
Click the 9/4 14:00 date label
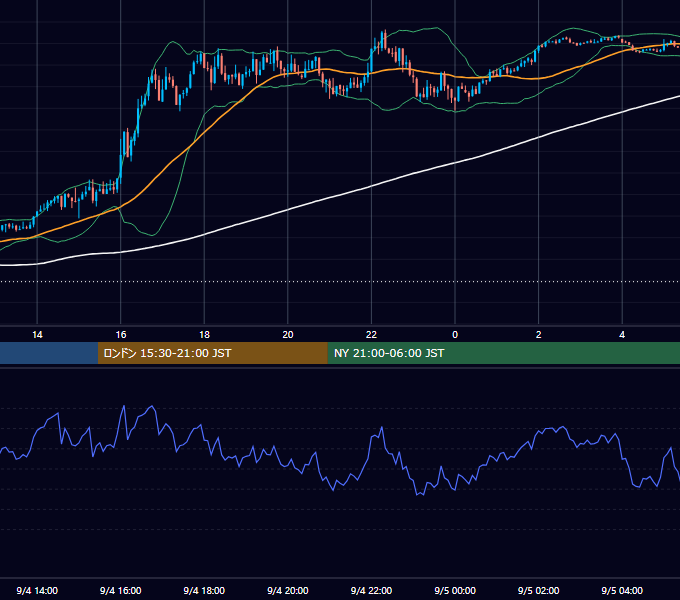coord(37,590)
